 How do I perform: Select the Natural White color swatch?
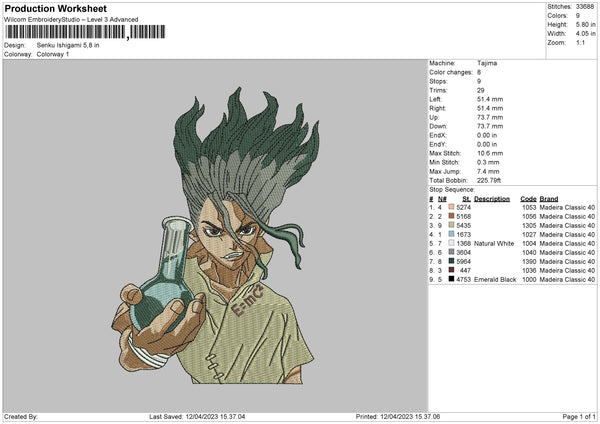click(x=451, y=243)
